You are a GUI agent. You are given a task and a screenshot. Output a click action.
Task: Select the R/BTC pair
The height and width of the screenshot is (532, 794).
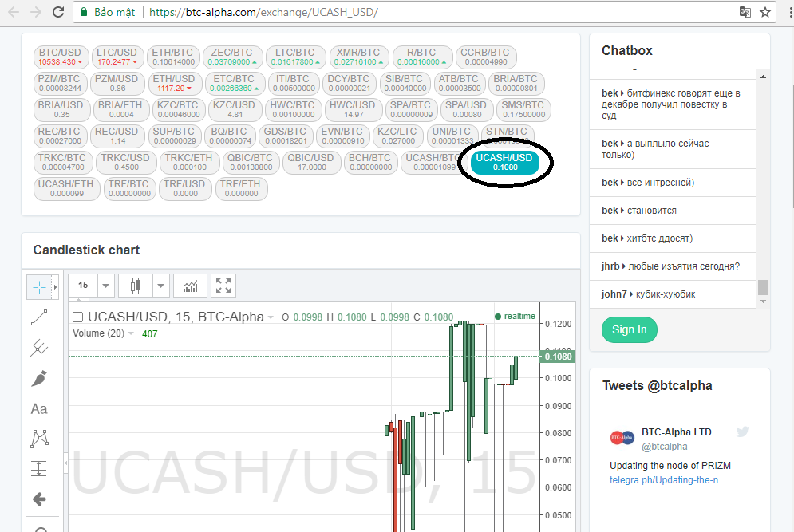point(422,57)
